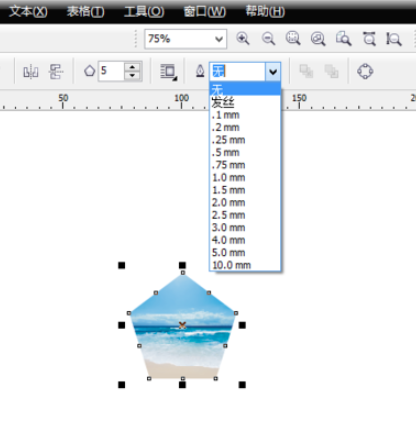
Task: Click the zoom to page width icon
Action: pos(369,39)
